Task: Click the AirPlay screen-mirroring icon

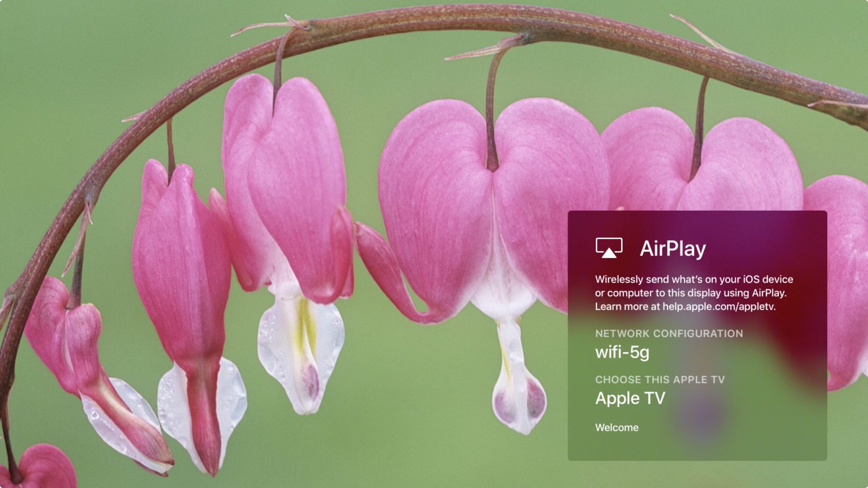Action: tap(609, 248)
